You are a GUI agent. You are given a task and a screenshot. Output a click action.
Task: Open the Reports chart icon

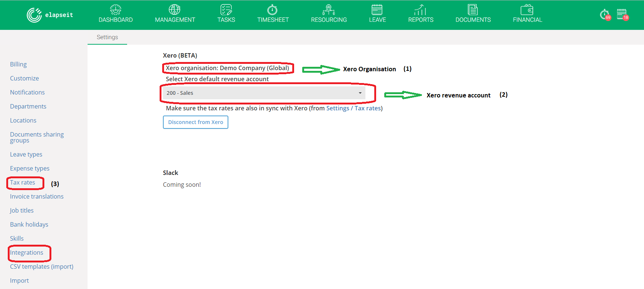point(420,10)
